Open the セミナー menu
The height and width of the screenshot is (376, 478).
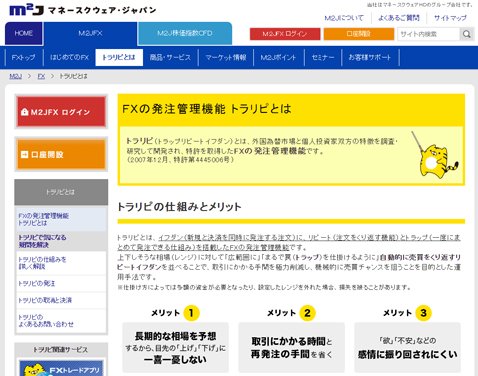(323, 57)
